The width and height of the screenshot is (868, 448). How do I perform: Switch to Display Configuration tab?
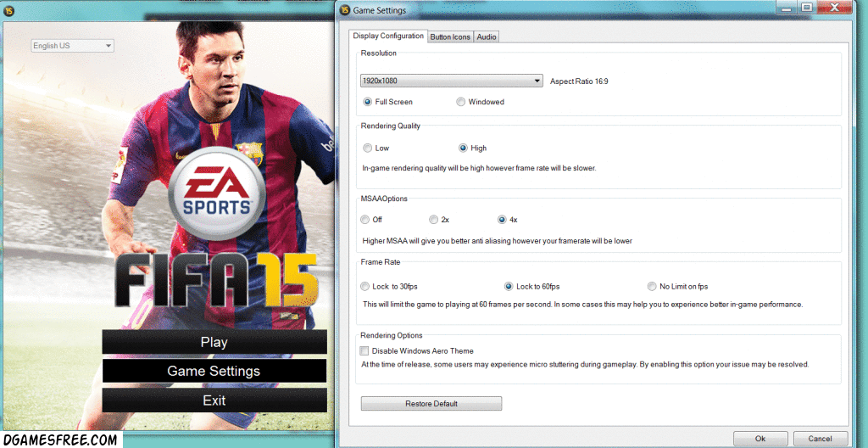388,36
